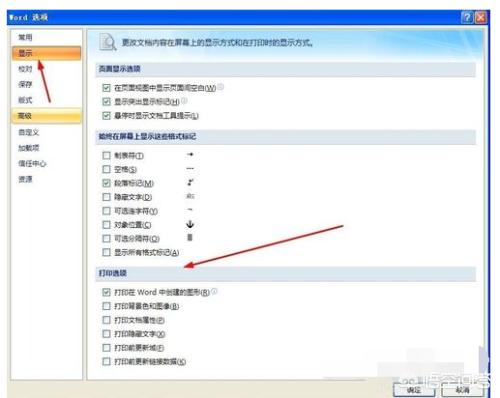
Task: Toggle 打印在 Word 中创建的图形(R) checkbox
Action: 106,292
